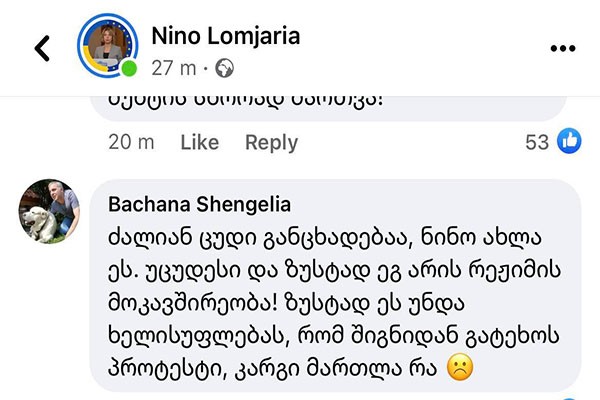The height and width of the screenshot is (400, 600).
Task: Like the comment posted 20 m ago
Action: [200, 142]
